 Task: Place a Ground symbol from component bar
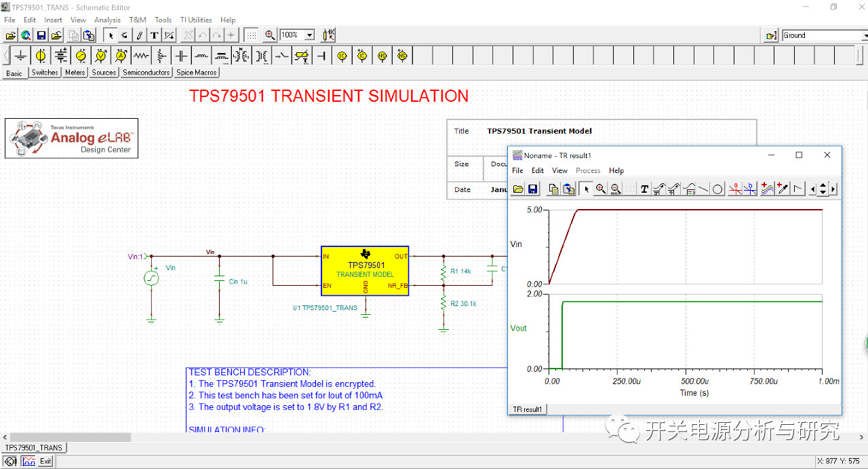pos(21,56)
